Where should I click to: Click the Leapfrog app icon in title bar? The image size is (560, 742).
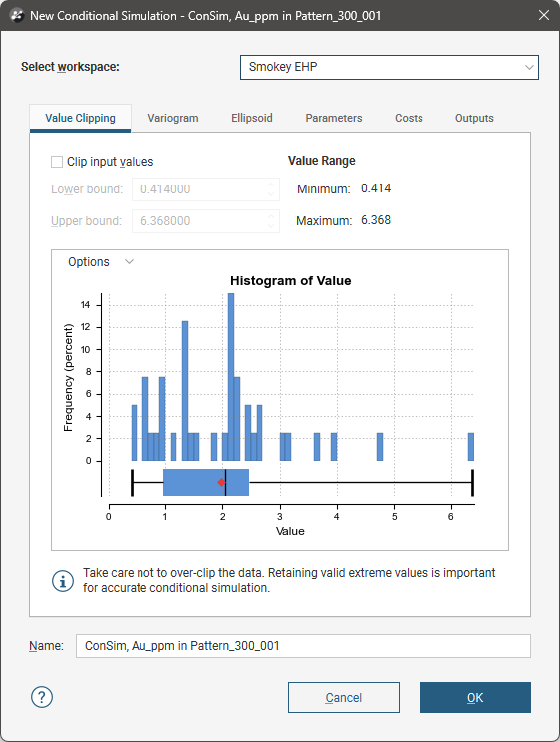(17, 16)
